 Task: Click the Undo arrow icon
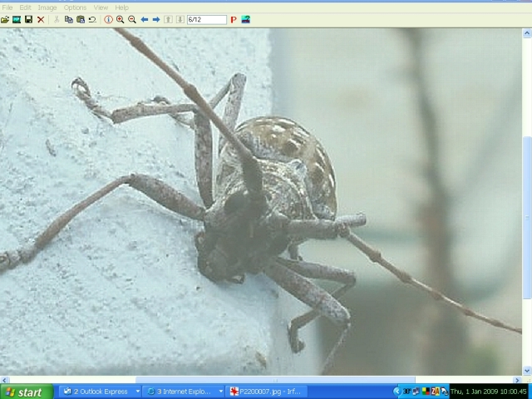click(92, 19)
